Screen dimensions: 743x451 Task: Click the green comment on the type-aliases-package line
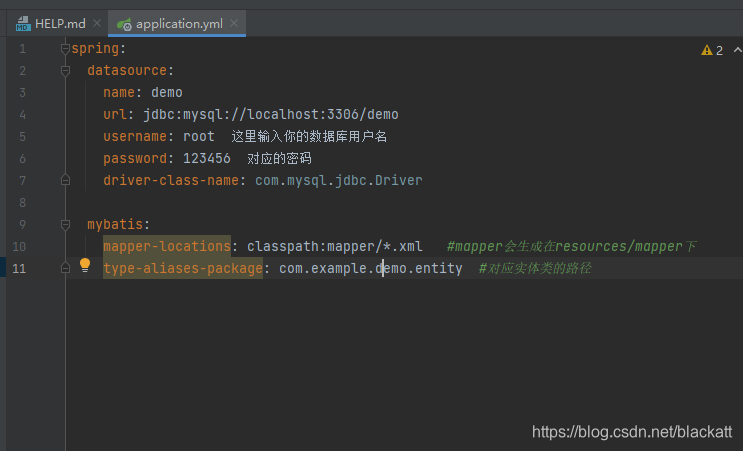point(535,268)
